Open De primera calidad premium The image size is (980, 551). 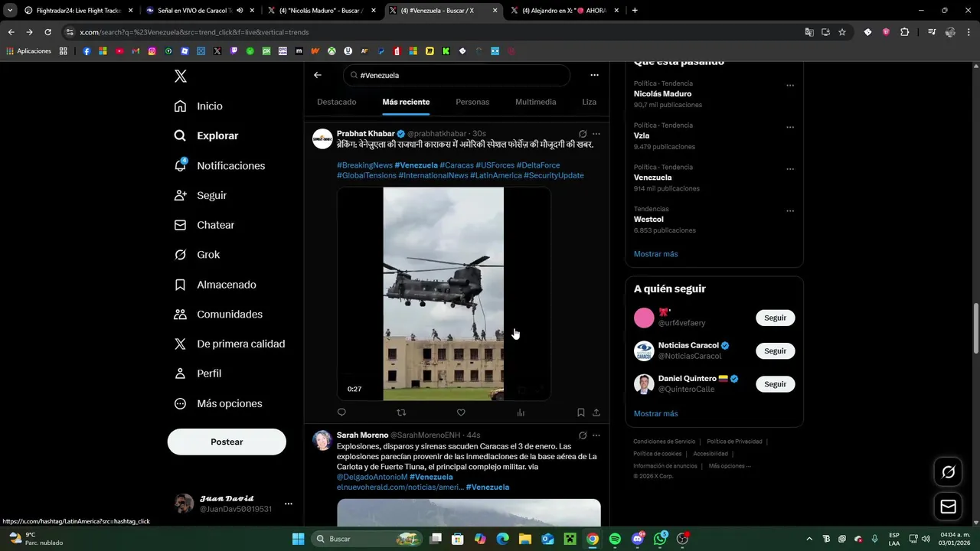coord(229,344)
